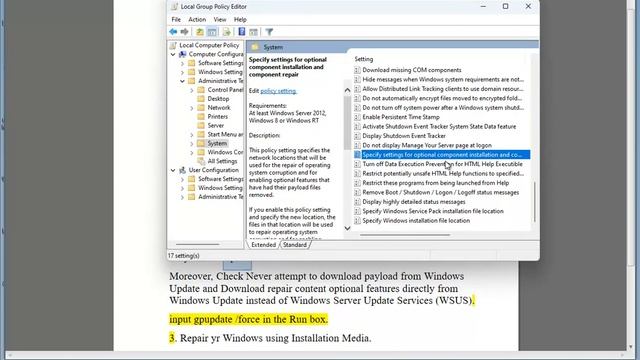Click the policy icon beside Enable Persistent Time Stamp

pos(357,117)
